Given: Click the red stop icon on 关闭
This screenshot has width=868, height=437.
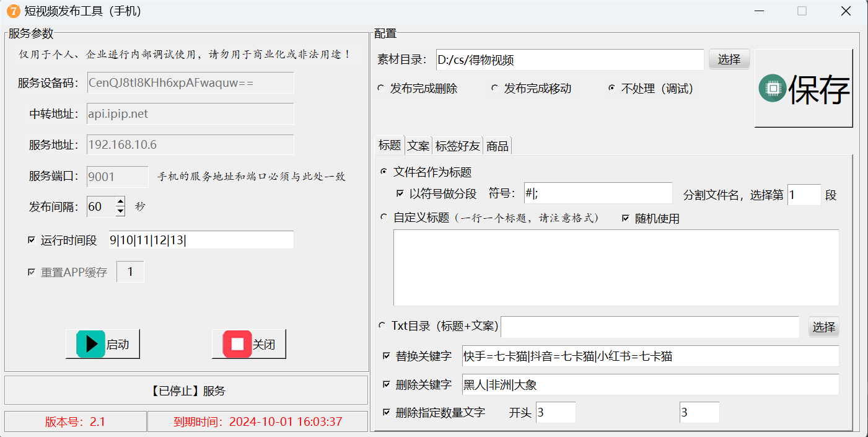Looking at the screenshot, I should 237,344.
